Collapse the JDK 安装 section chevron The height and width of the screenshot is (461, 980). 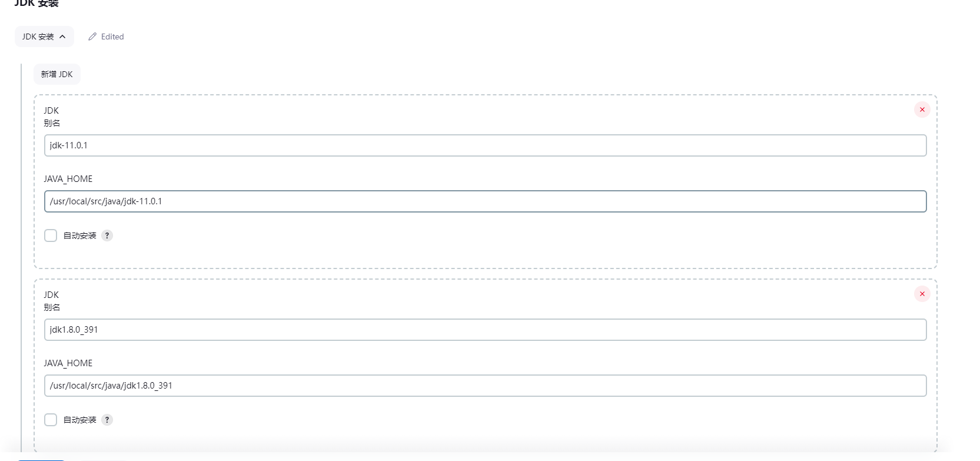(x=62, y=37)
